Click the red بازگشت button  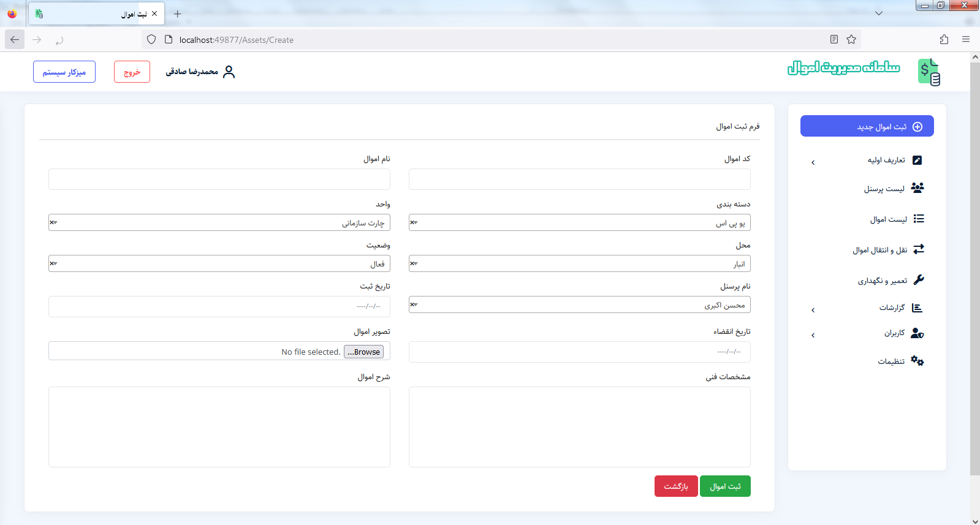tap(676, 486)
